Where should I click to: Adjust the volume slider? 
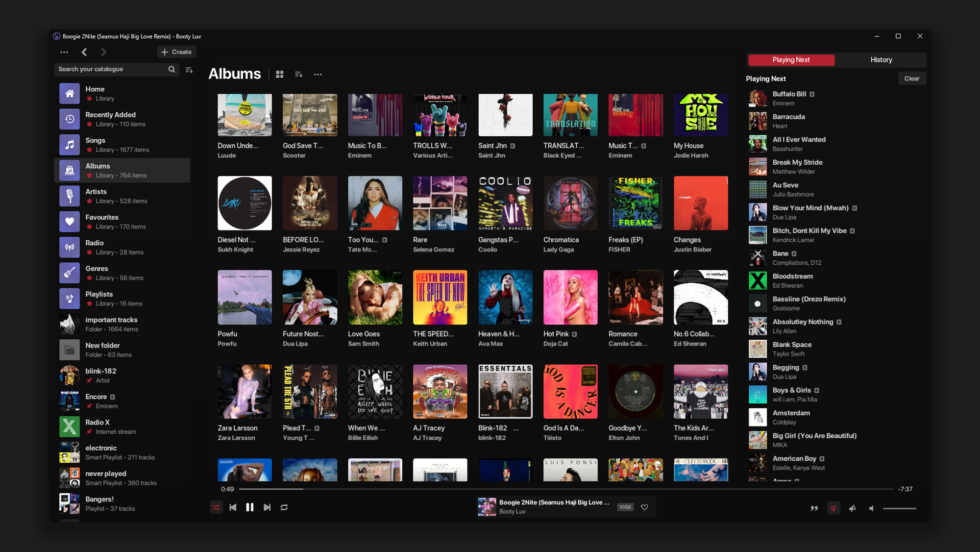click(x=899, y=508)
